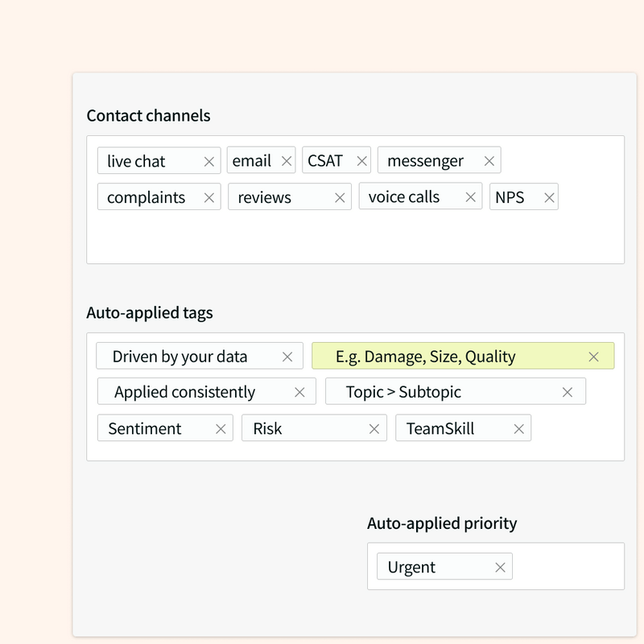Delete the TeamSkill tag
The image size is (644, 644).
coord(518,429)
